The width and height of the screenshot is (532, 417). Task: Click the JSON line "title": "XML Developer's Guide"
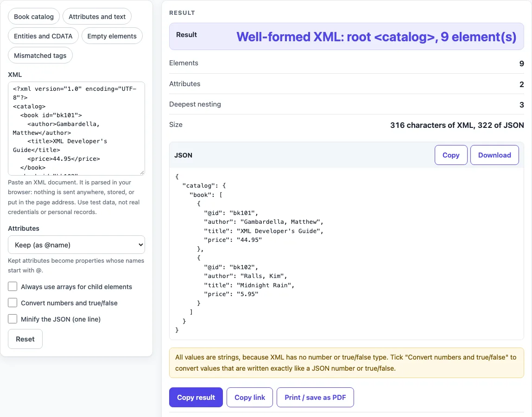(264, 231)
